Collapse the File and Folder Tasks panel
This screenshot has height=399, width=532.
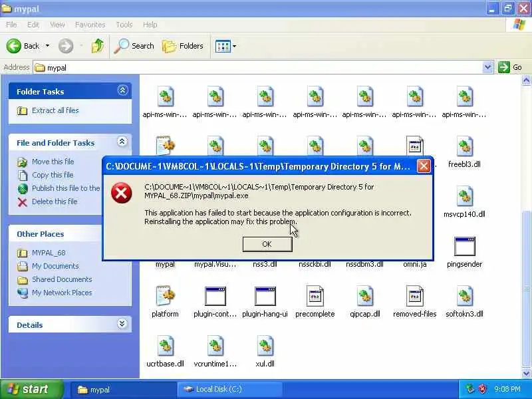(122, 142)
